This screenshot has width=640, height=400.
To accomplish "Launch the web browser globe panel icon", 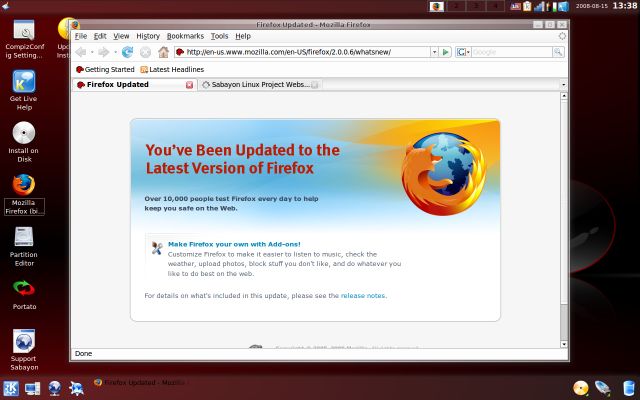I will [54, 388].
